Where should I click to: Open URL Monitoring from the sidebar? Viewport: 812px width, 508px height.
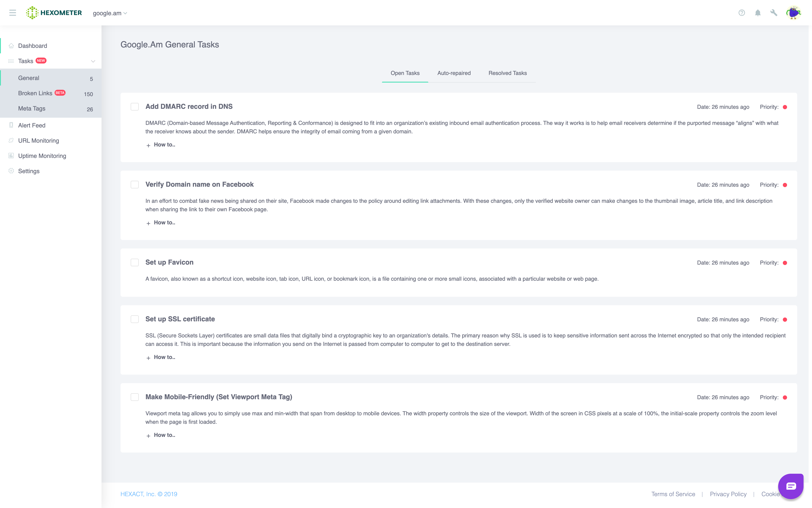pos(51,140)
